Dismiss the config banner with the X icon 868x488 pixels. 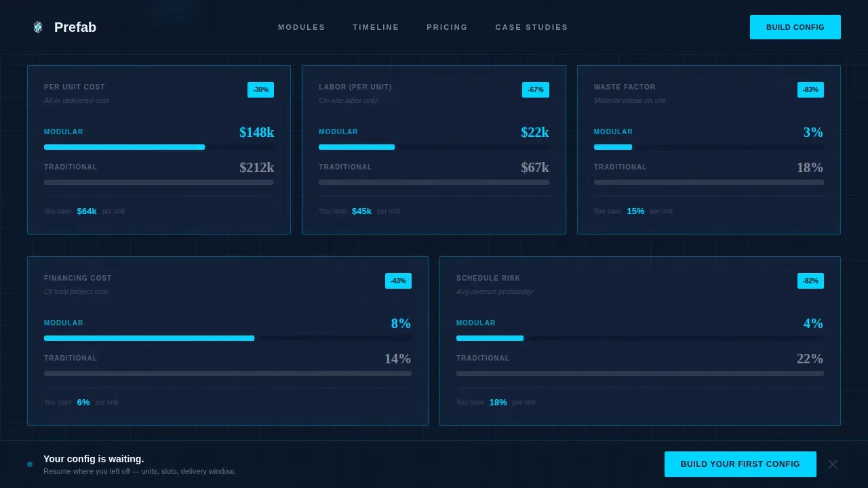pos(833,464)
